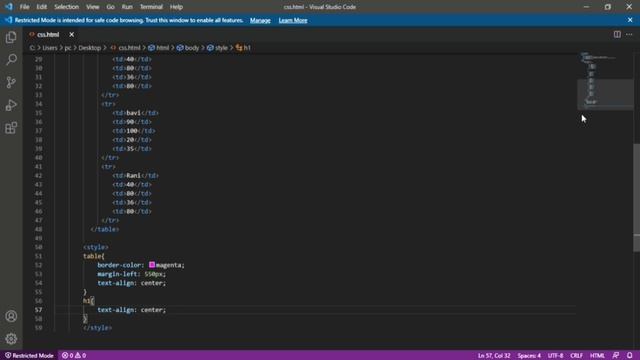Screen dimensions: 640x360
Task: Open the Source Control view
Action: pyautogui.click(x=11, y=82)
